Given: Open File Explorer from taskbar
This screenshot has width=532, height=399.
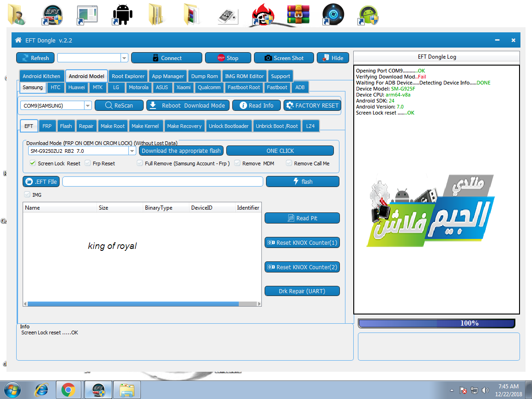Looking at the screenshot, I should tap(127, 390).
